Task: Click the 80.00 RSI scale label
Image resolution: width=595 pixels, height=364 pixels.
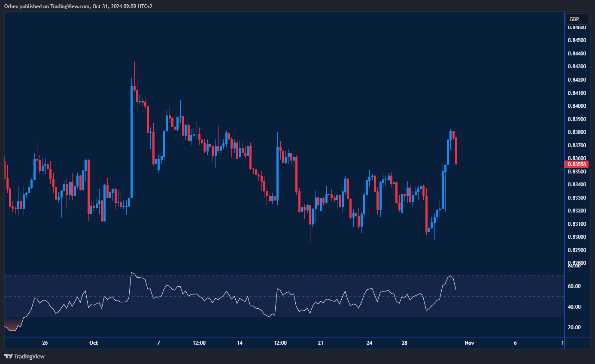Action: coord(574,266)
